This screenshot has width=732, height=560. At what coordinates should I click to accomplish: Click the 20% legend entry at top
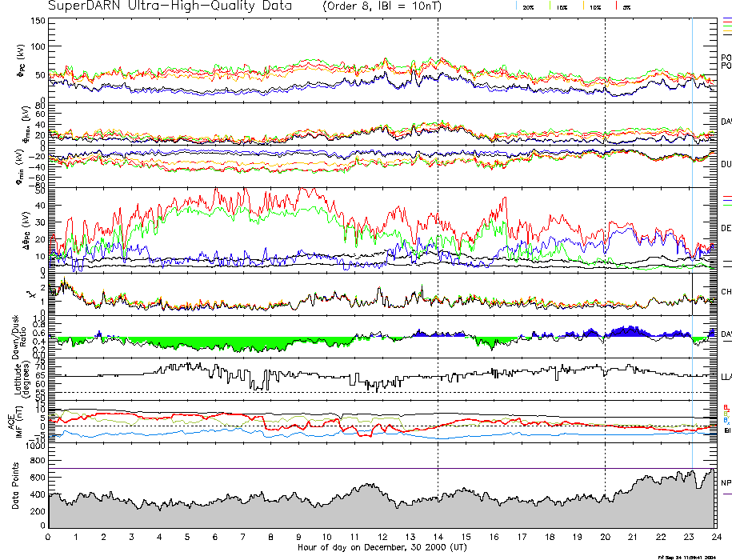(528, 6)
